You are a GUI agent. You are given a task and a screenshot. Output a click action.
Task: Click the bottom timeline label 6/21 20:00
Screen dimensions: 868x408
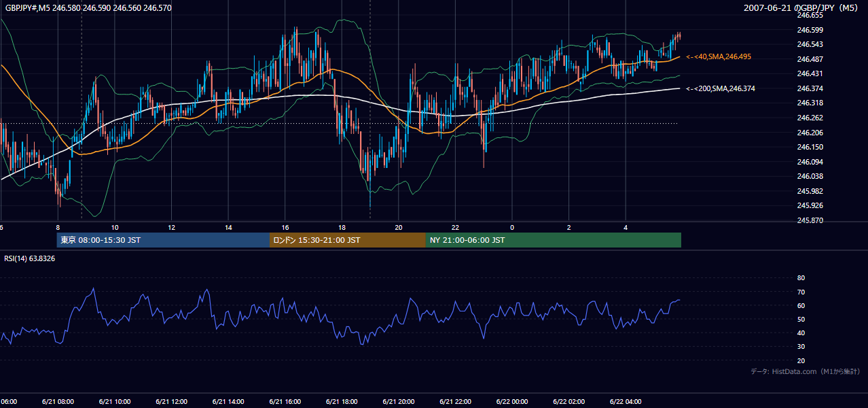click(x=399, y=402)
